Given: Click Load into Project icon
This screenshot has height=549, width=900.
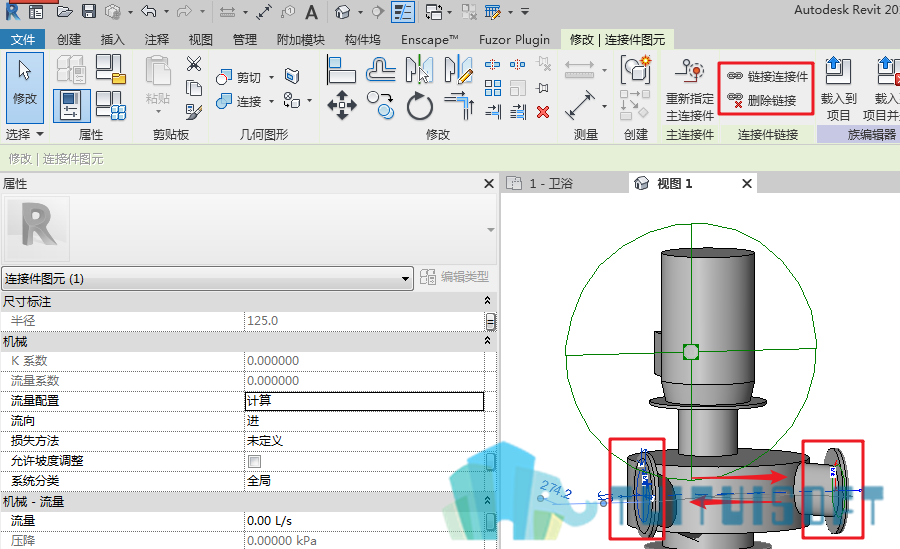Looking at the screenshot, I should 838,89.
